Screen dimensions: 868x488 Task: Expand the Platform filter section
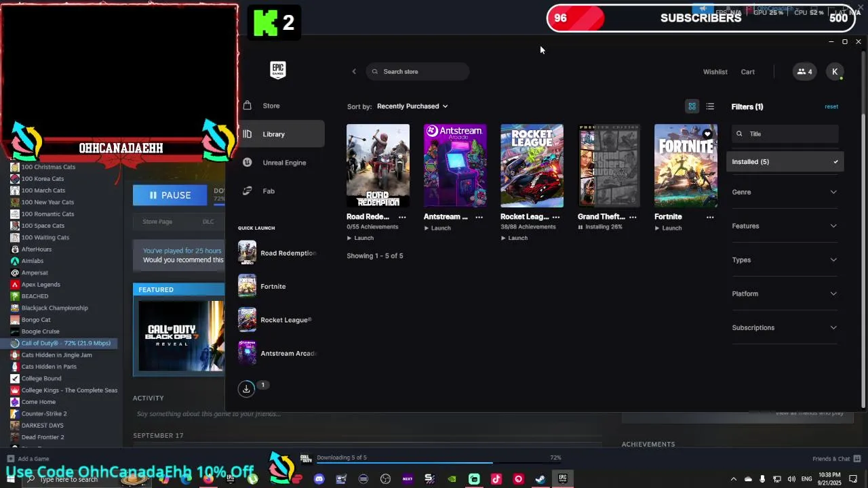point(785,293)
